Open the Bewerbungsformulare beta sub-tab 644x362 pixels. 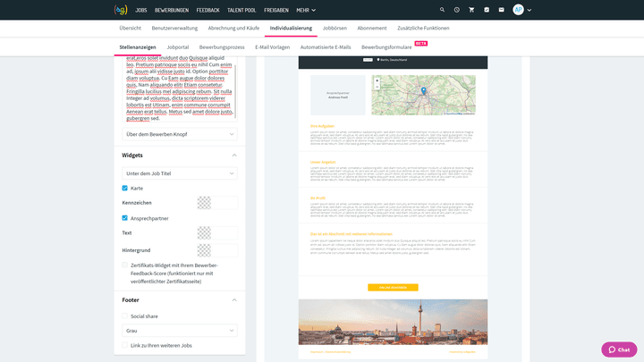click(386, 47)
